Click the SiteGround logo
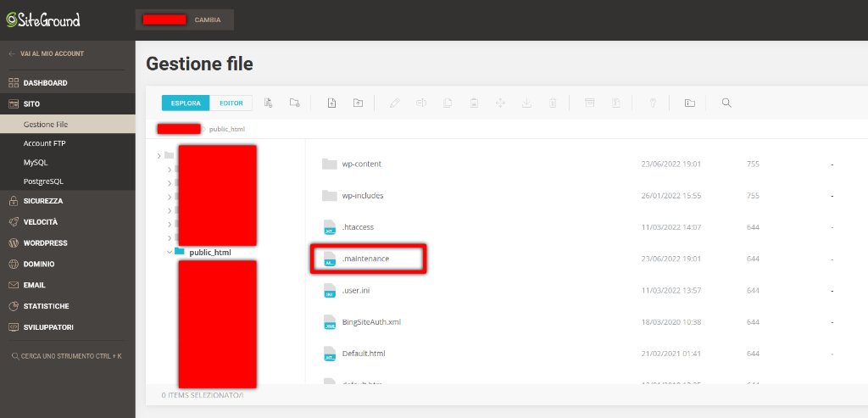This screenshot has height=418, width=868. (x=43, y=20)
